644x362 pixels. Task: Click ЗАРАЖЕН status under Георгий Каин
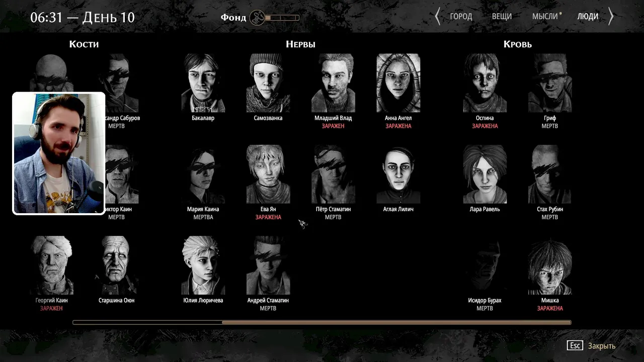point(51,308)
